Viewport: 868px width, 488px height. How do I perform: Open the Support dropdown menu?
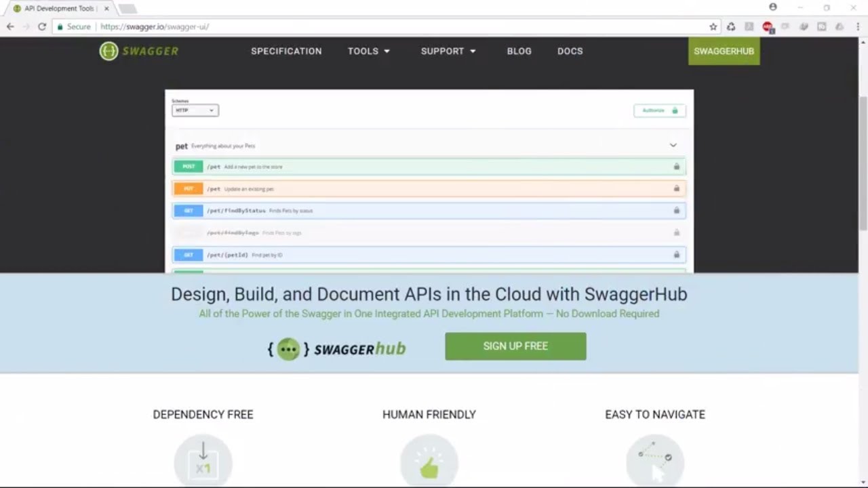pos(448,51)
